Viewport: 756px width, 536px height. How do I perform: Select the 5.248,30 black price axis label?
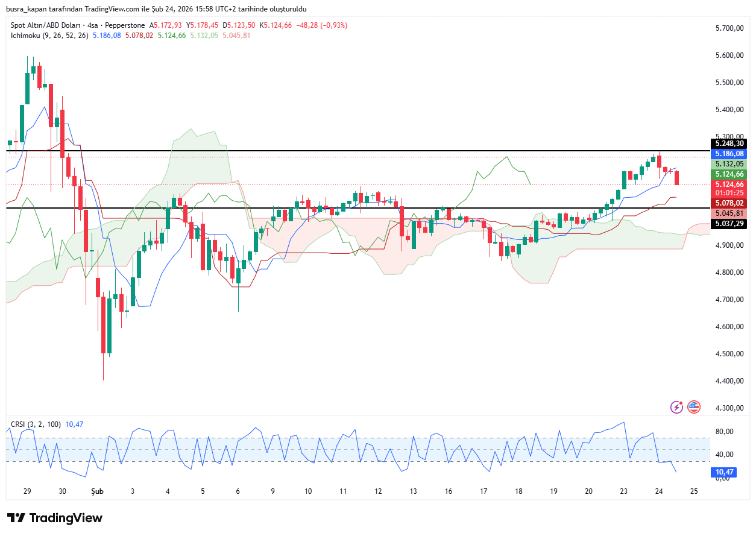[729, 143]
